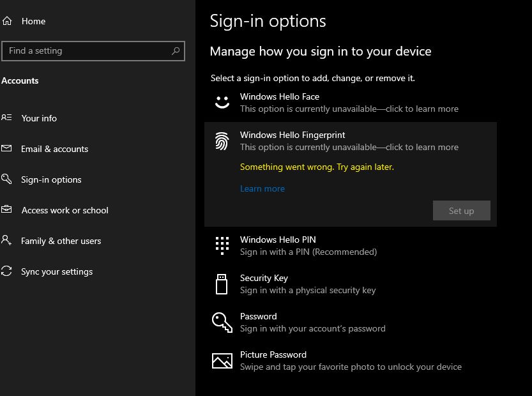Click the Find a setting search field
532x396 pixels.
click(x=93, y=51)
